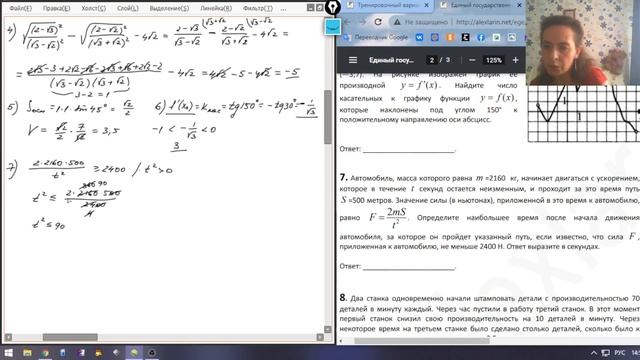Expand the system tray hidden icons

coord(594,353)
